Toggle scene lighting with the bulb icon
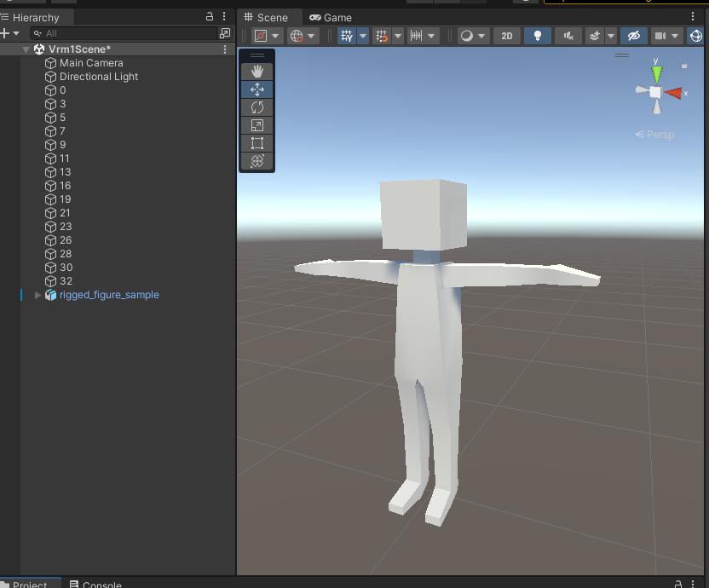This screenshot has width=709, height=588. tap(537, 36)
